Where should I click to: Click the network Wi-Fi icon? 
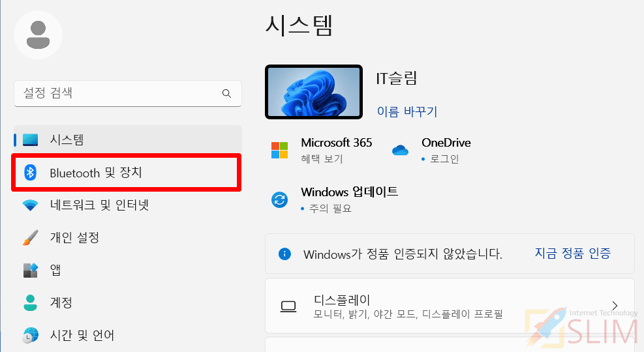30,205
